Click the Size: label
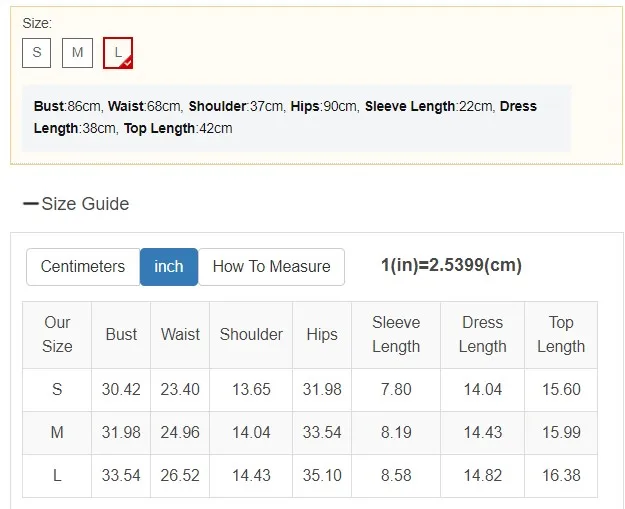This screenshot has width=625, height=509. (37, 24)
